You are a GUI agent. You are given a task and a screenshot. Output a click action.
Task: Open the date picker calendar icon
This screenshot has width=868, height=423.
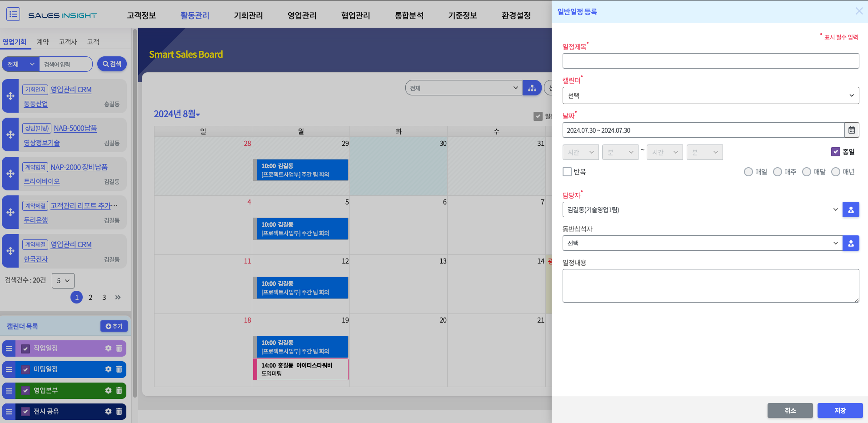[851, 130]
